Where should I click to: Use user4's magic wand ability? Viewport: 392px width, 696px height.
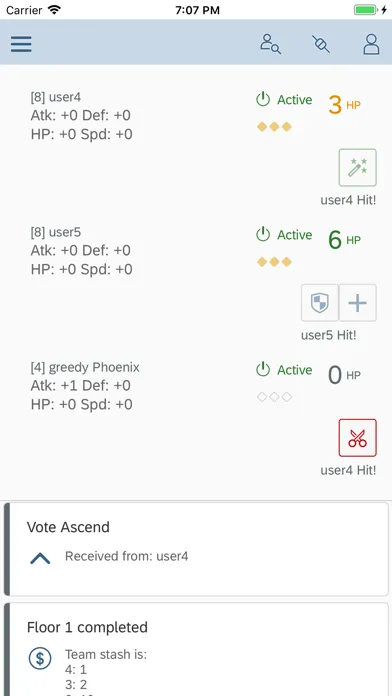[x=357, y=167]
